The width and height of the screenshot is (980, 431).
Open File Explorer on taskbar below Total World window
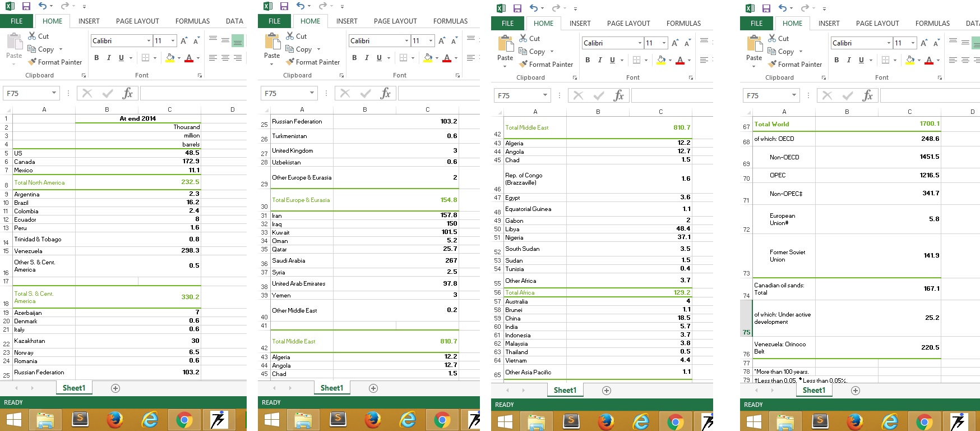tap(785, 422)
